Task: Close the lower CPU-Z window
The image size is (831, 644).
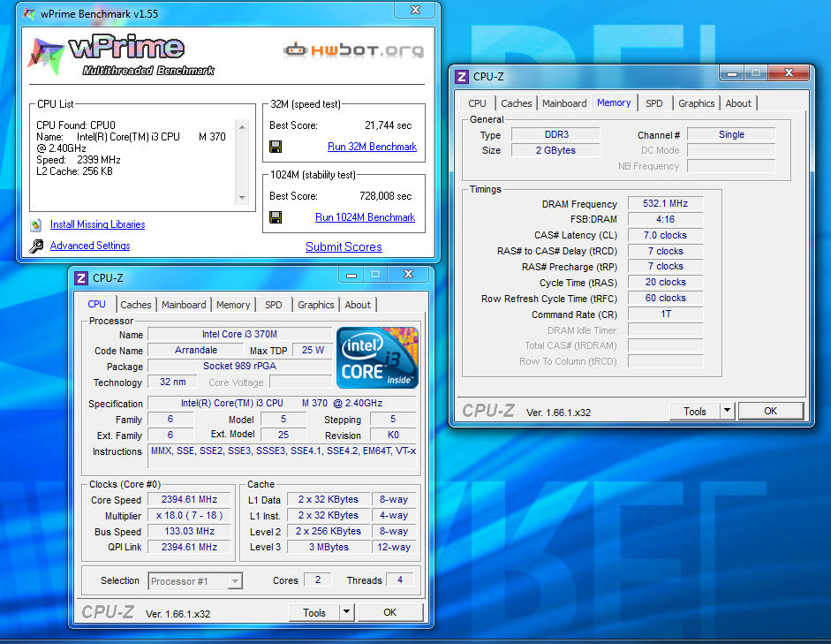Action: coord(408,275)
